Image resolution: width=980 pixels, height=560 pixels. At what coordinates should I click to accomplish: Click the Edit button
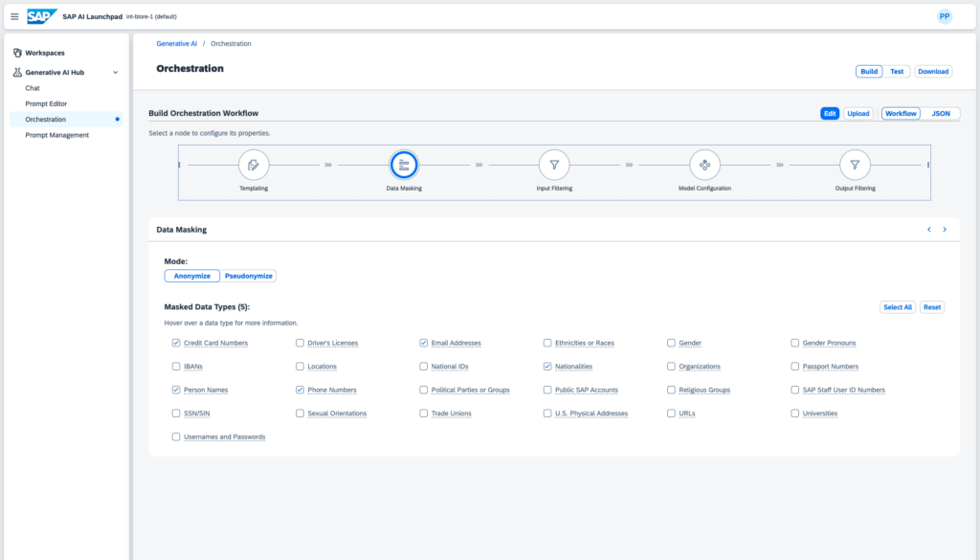pyautogui.click(x=830, y=114)
